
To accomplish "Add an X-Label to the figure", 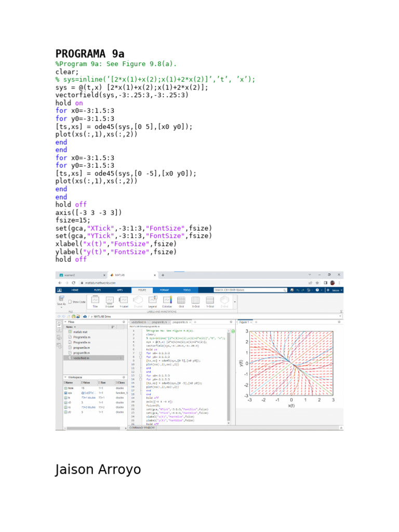I will click(110, 301).
